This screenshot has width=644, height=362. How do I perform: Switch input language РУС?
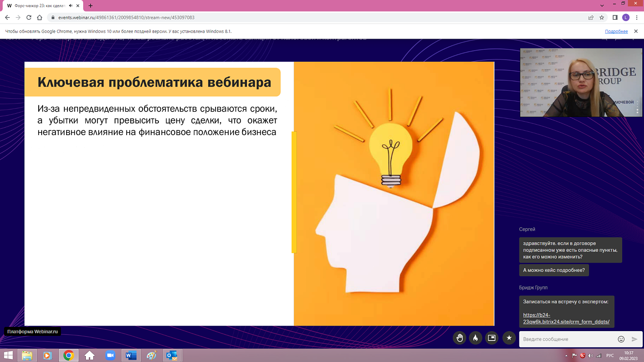[x=610, y=356]
